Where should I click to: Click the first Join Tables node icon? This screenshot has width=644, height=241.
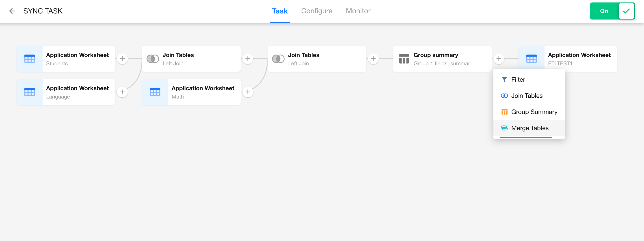coord(153,59)
